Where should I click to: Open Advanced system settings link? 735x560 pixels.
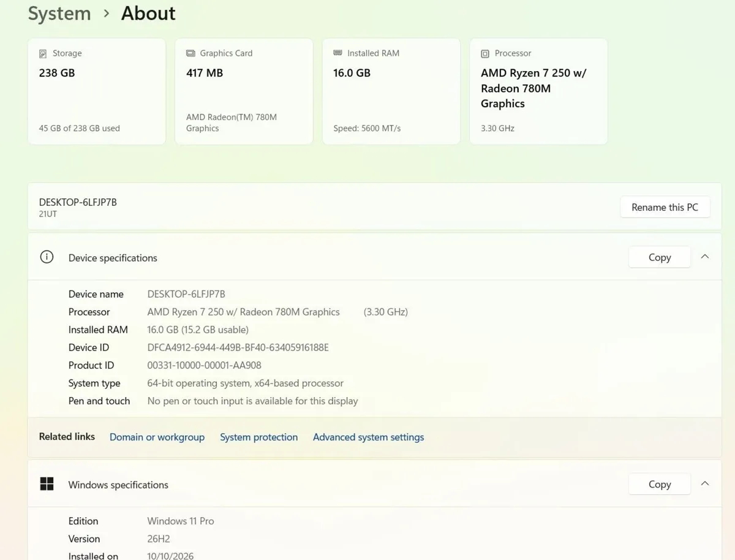click(x=368, y=437)
